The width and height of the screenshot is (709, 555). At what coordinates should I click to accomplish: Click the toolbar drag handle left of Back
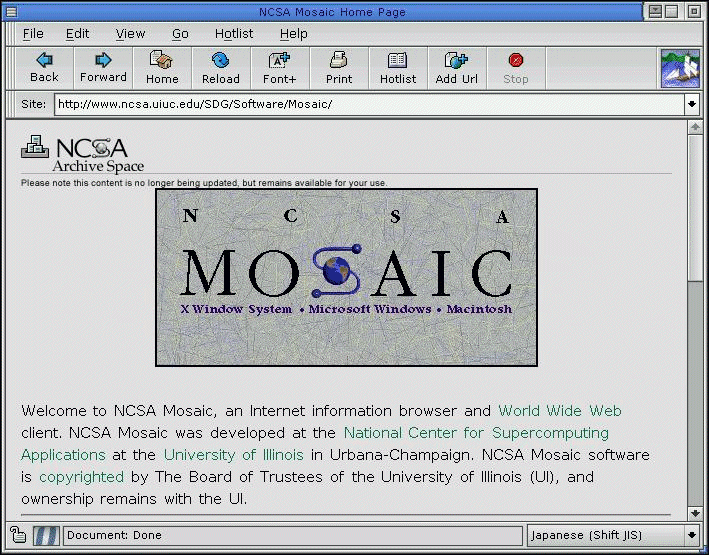coord(11,68)
